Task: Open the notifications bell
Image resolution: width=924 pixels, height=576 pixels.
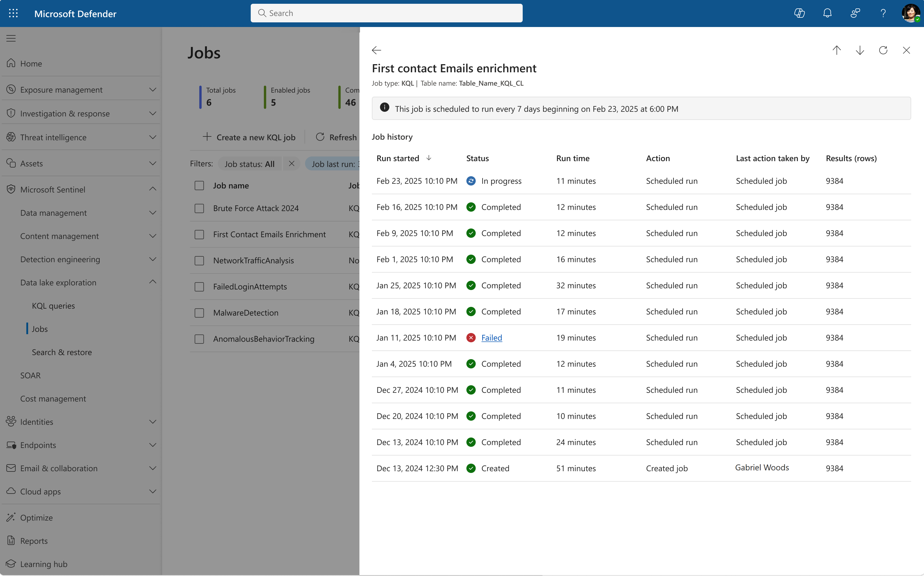Action: [827, 13]
